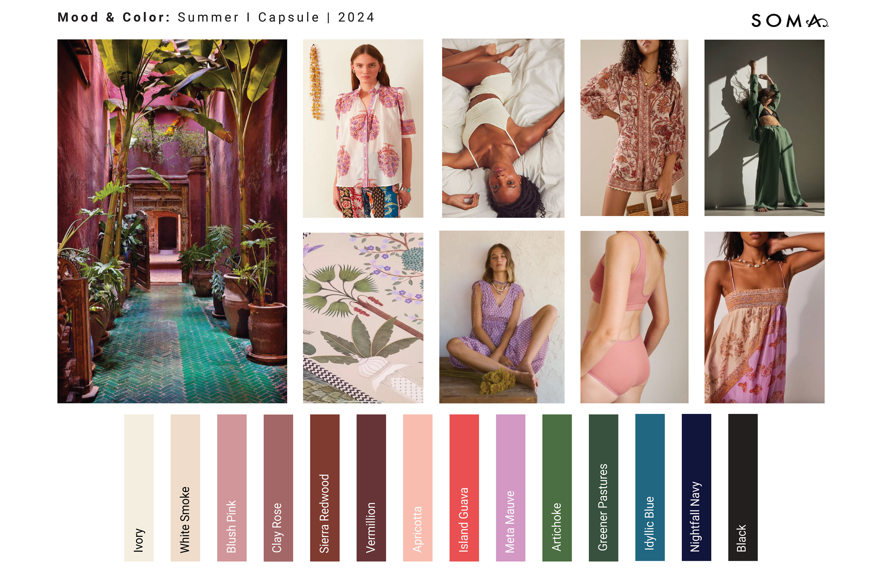Select the Vermillion color swatch
This screenshot has height=588, width=882.
coord(371,487)
